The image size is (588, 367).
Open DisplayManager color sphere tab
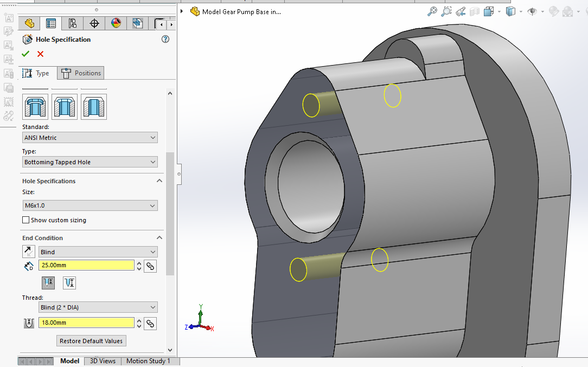(116, 23)
